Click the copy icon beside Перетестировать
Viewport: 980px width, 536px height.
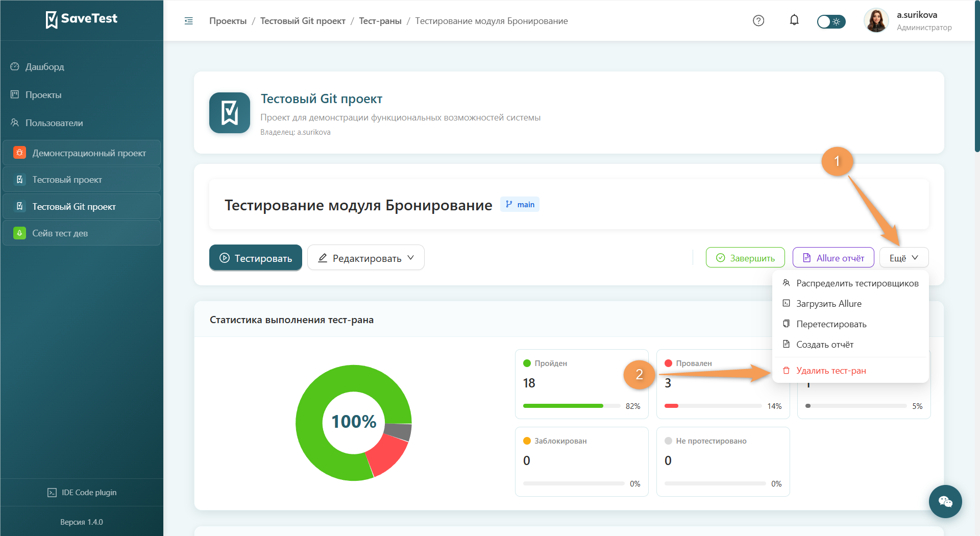(786, 324)
